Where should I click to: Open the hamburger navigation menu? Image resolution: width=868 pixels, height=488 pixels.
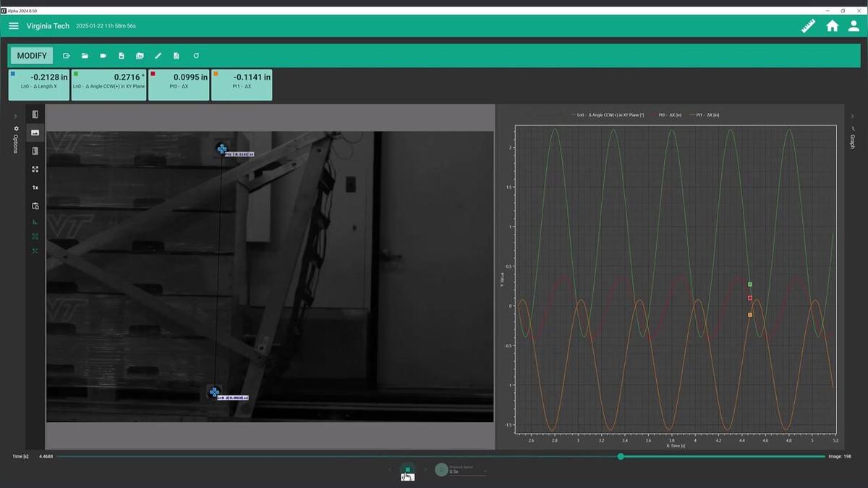pyautogui.click(x=14, y=26)
